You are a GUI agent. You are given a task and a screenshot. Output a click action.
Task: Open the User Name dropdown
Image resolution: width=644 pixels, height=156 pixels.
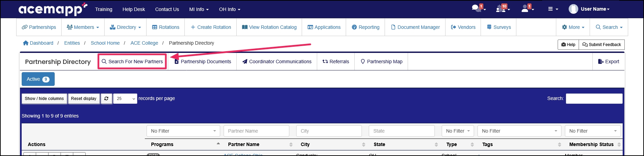click(x=595, y=9)
